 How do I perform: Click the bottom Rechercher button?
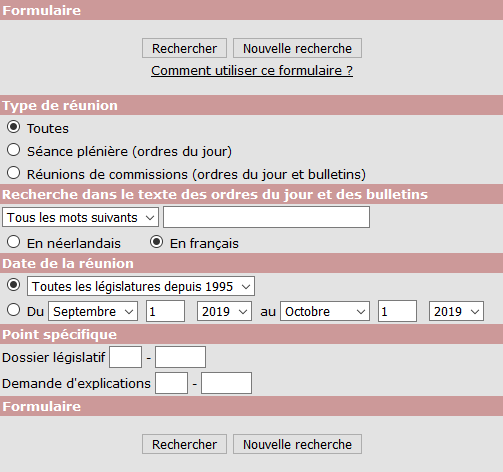tap(184, 444)
